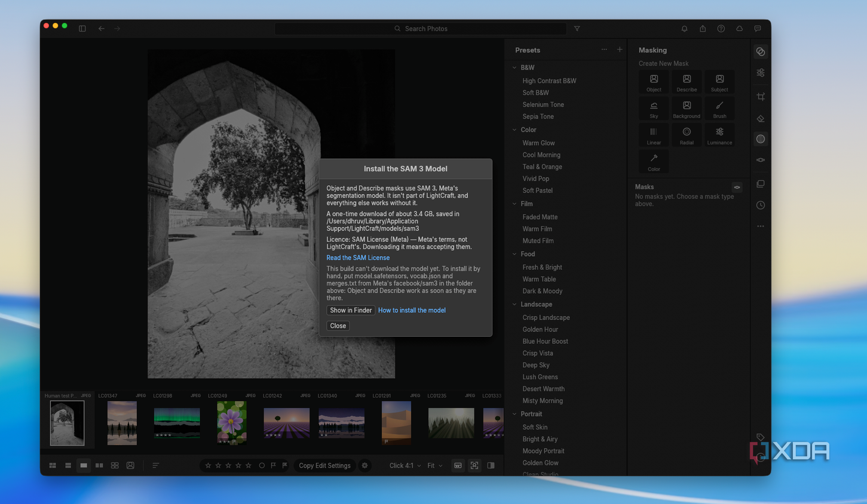Select the Brush mask tool

pyautogui.click(x=719, y=109)
